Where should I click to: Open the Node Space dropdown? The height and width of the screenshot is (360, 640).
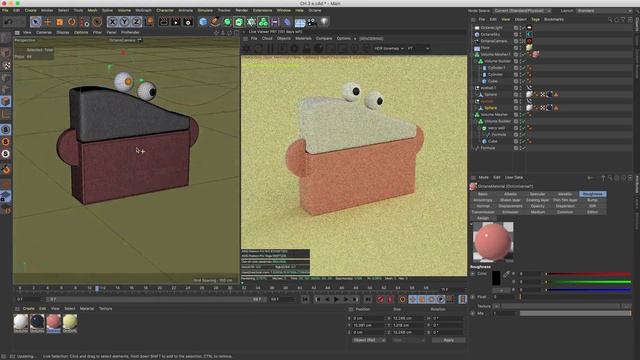(x=522, y=11)
